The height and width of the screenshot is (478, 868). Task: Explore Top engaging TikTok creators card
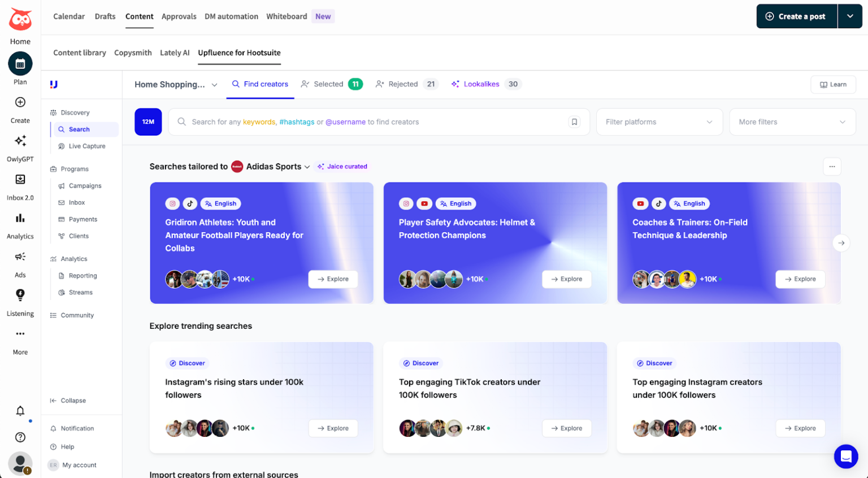point(567,428)
